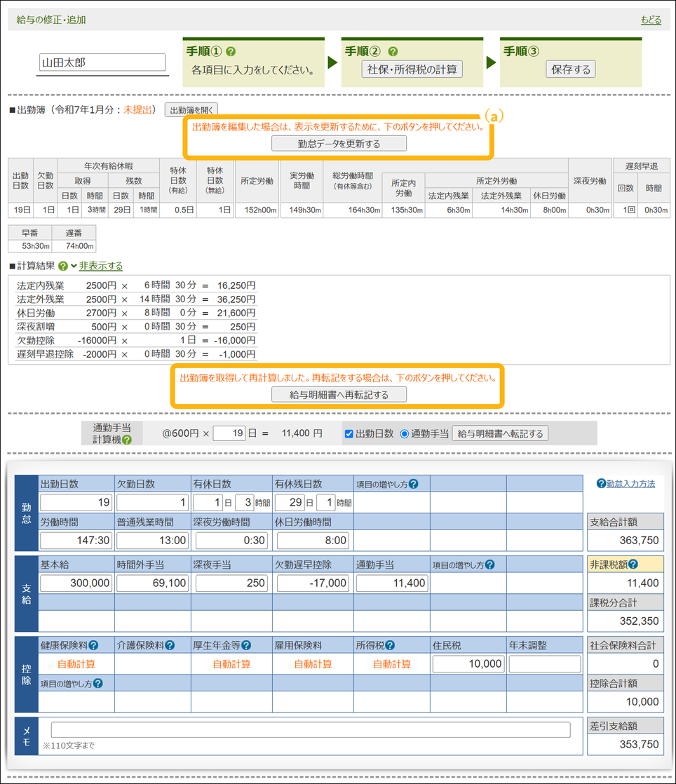Screen dimensions: 676x784
Task: Open help for 厚生年金等
Action: pos(246,646)
